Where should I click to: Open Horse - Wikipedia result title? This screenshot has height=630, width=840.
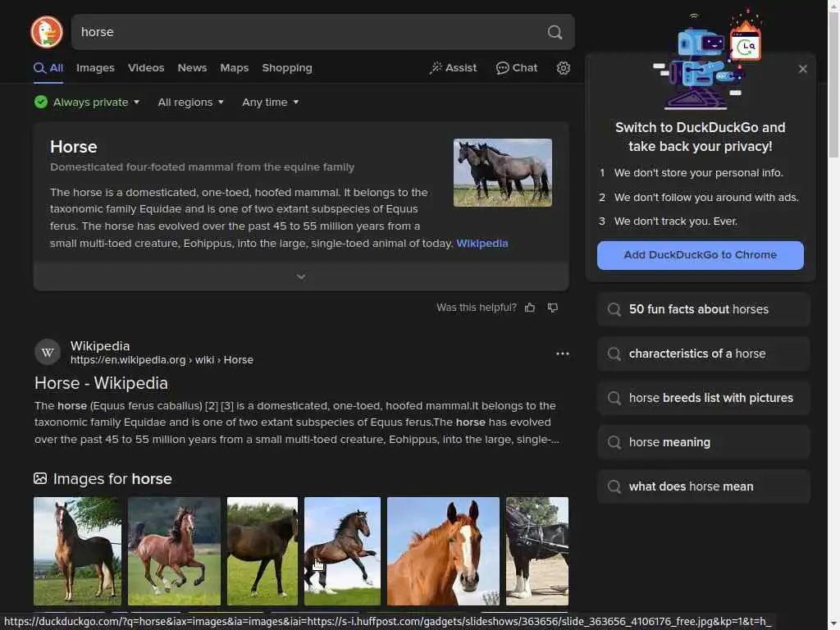click(101, 383)
